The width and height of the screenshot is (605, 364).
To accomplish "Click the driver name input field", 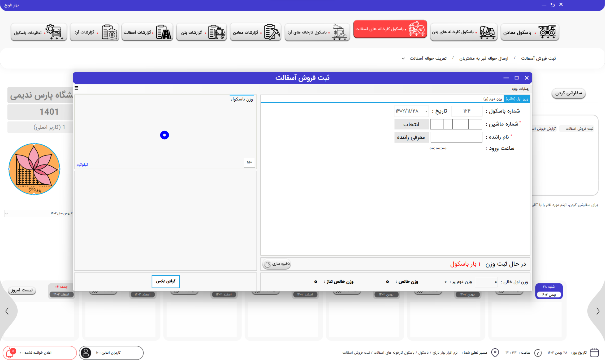I will coord(456,137).
